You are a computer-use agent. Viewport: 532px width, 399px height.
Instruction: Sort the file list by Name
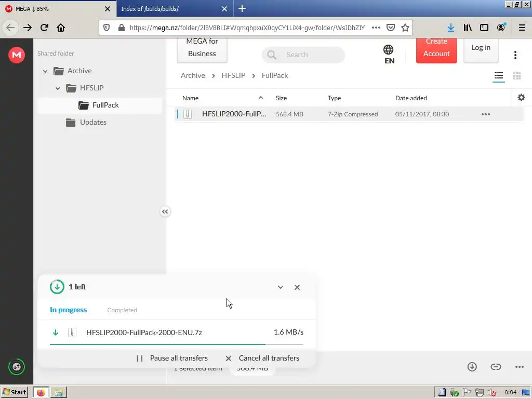click(190, 98)
